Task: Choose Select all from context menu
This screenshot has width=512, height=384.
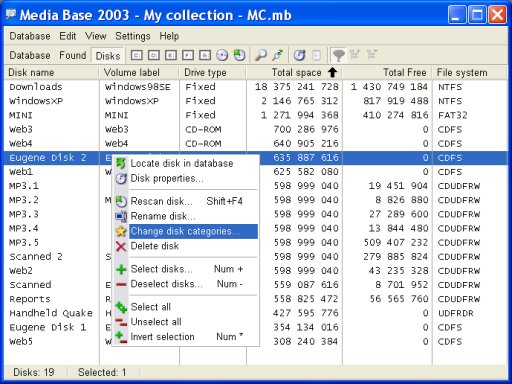Action: coord(185,307)
